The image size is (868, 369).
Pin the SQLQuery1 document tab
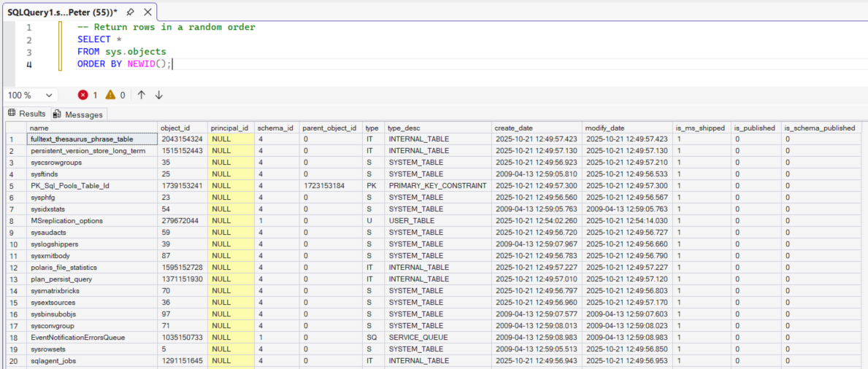(x=130, y=12)
